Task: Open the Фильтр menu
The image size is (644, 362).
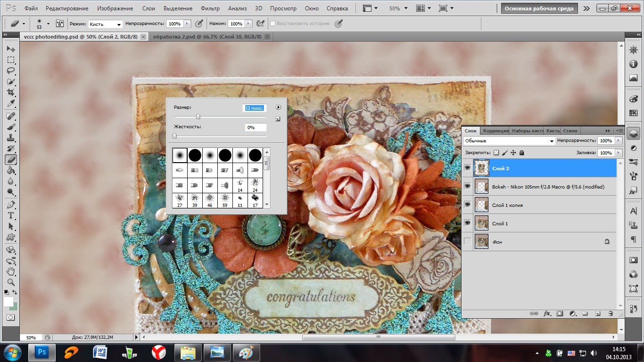Action: [x=210, y=8]
